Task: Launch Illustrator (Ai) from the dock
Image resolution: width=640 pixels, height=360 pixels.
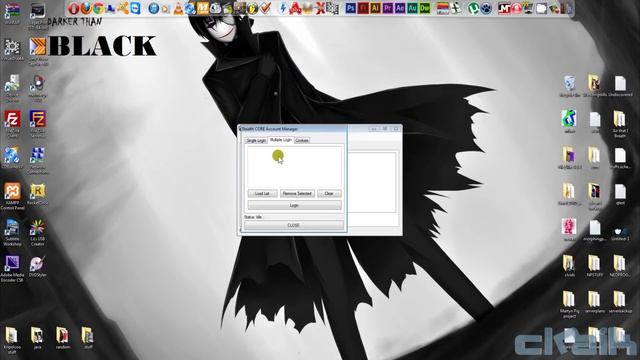Action: (375, 8)
